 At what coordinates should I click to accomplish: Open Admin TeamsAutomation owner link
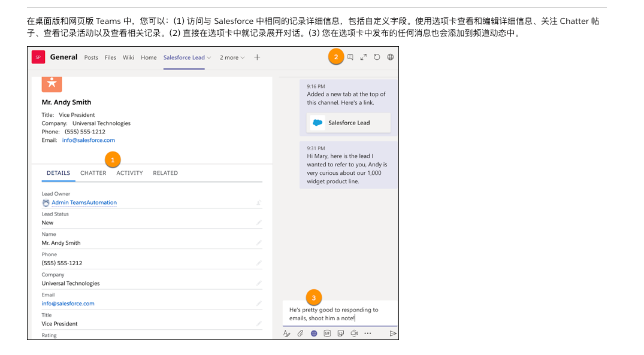tap(84, 203)
